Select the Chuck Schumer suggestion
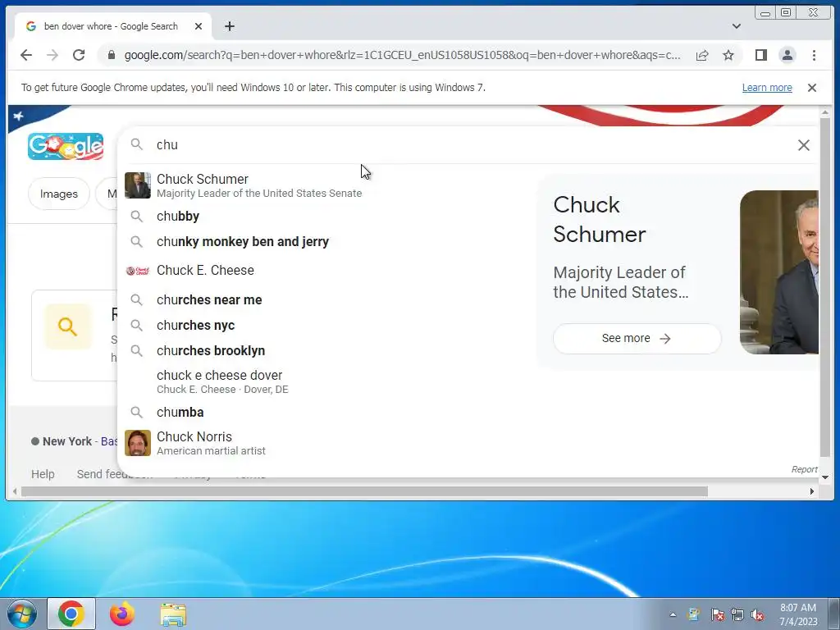 326,185
